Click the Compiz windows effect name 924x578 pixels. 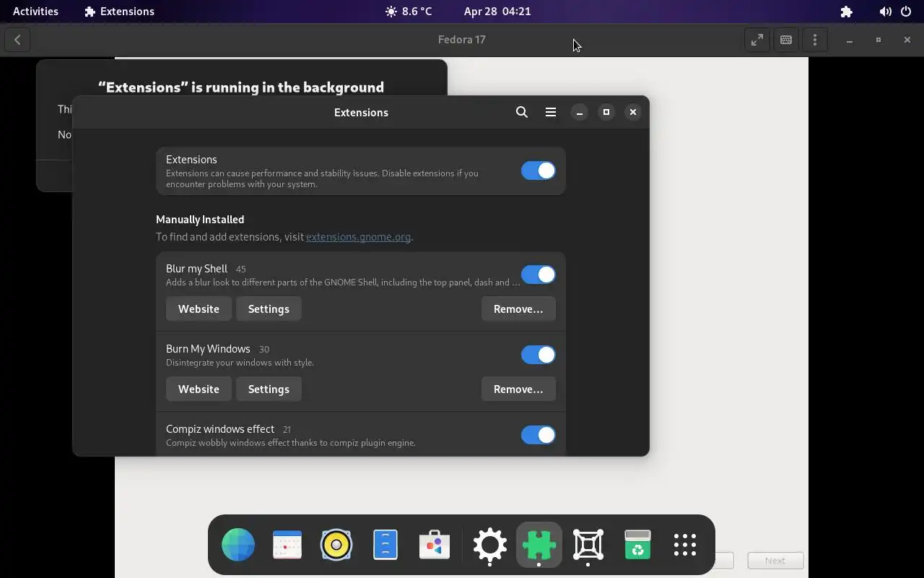220,429
